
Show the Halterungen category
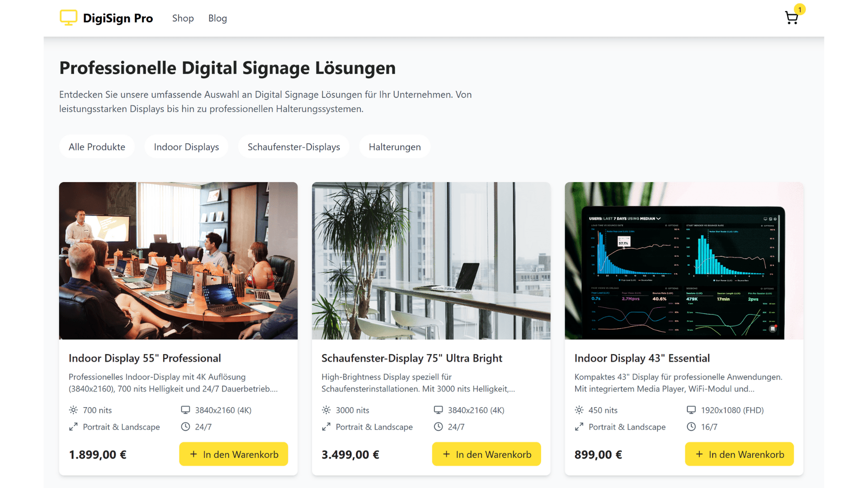point(395,147)
